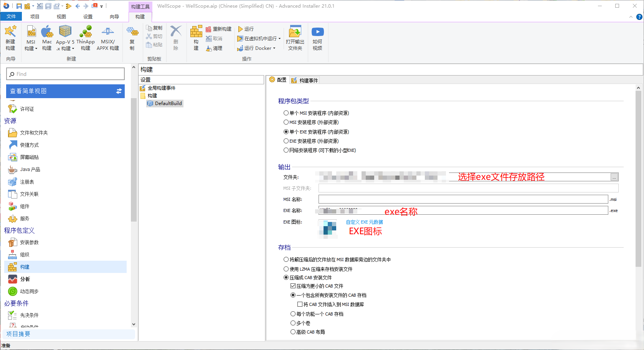Click the 新建构建 wizard icon
The height and width of the screenshot is (350, 644).
point(10,31)
